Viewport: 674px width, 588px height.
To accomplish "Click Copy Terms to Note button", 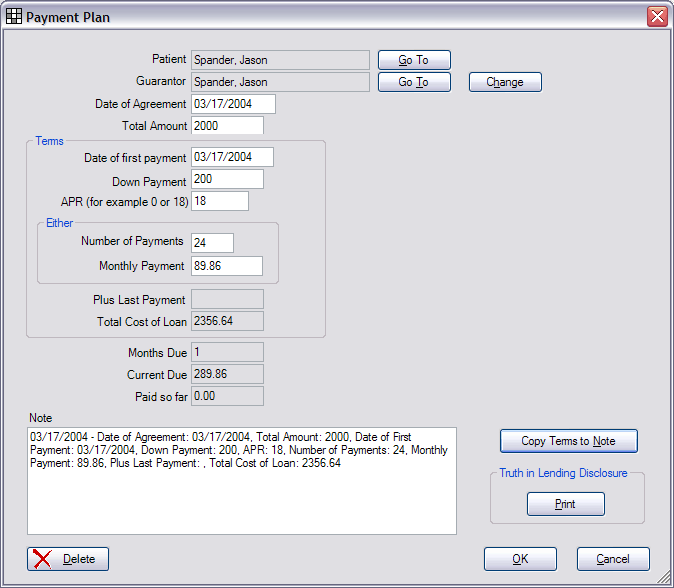I will click(x=568, y=441).
